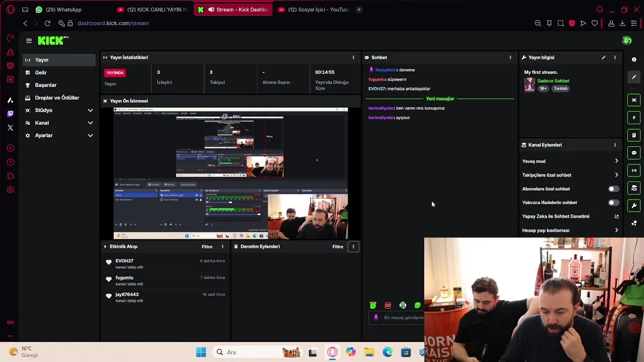Edit stream info with the pencil icon
Viewport: 644px width, 362px height.
point(603,57)
